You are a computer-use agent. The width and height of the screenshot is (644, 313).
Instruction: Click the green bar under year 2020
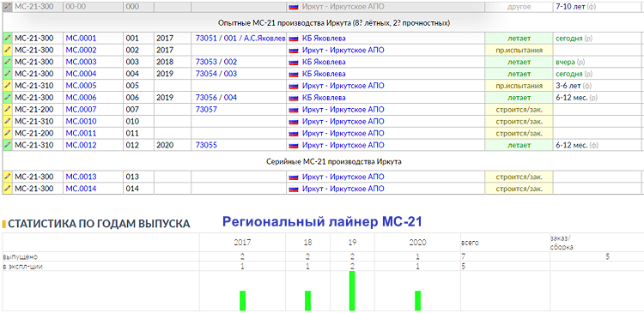[x=417, y=301]
